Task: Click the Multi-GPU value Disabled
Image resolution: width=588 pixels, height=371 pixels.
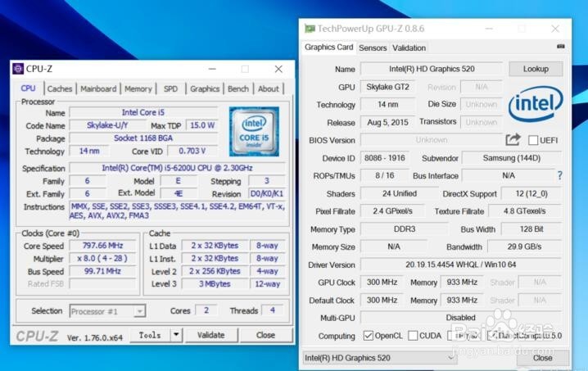Action: click(461, 318)
